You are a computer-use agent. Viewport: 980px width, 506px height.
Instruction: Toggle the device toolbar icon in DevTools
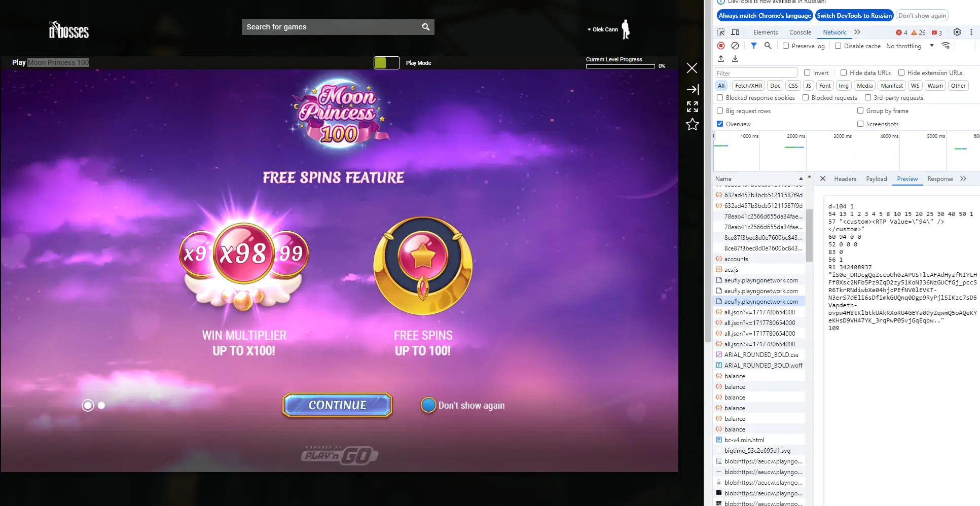735,32
